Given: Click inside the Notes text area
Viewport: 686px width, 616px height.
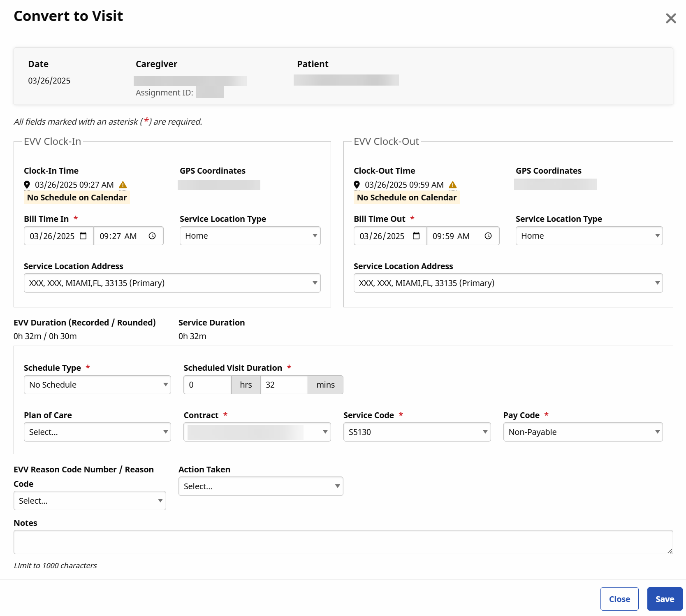Looking at the screenshot, I should 343,542.
